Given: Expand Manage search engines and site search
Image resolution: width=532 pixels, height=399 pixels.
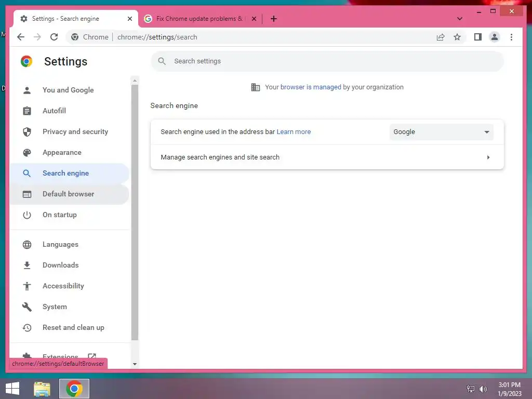Looking at the screenshot, I should pos(327,157).
